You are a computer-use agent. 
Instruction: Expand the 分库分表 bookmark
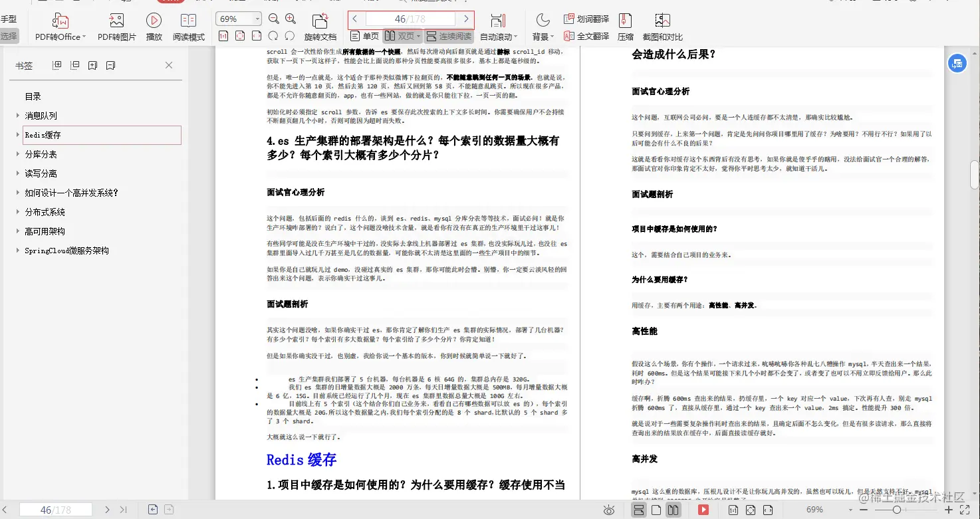click(x=17, y=154)
